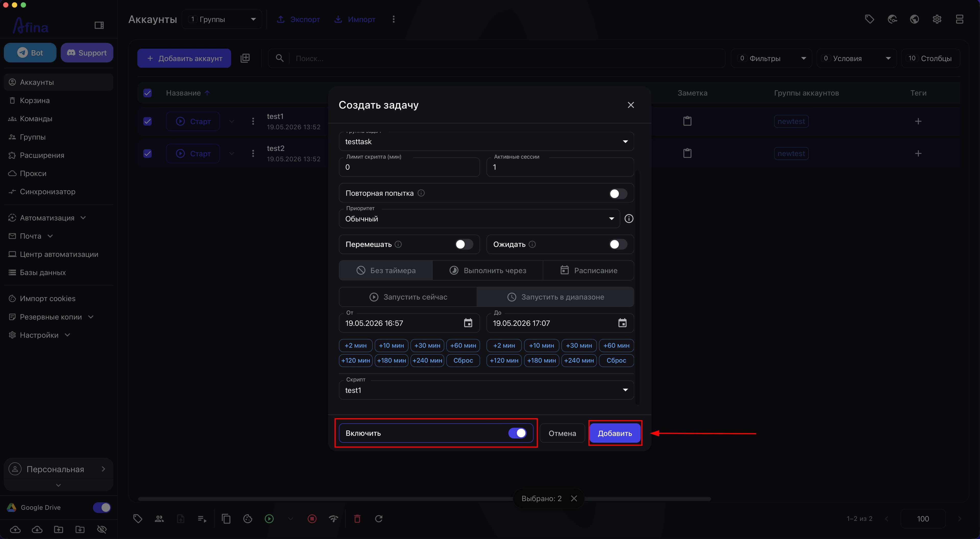Select the Запустить сейчас option
Screen dimensions: 980x539
pos(408,297)
